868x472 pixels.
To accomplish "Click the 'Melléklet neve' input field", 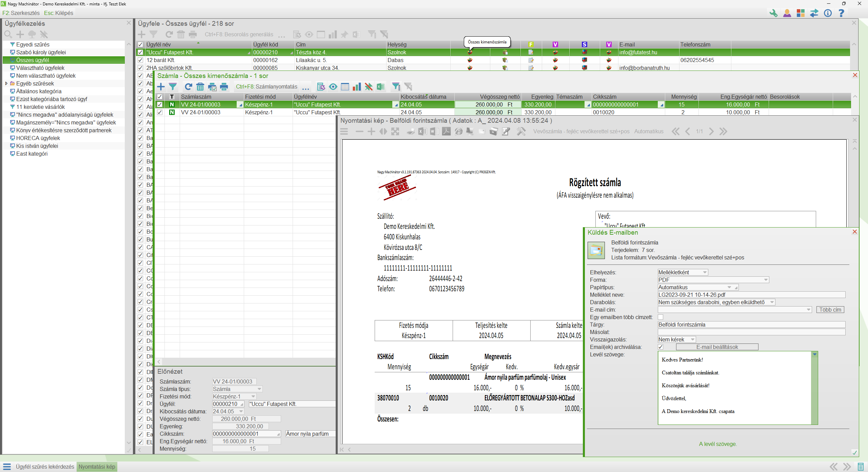I will coord(751,295).
